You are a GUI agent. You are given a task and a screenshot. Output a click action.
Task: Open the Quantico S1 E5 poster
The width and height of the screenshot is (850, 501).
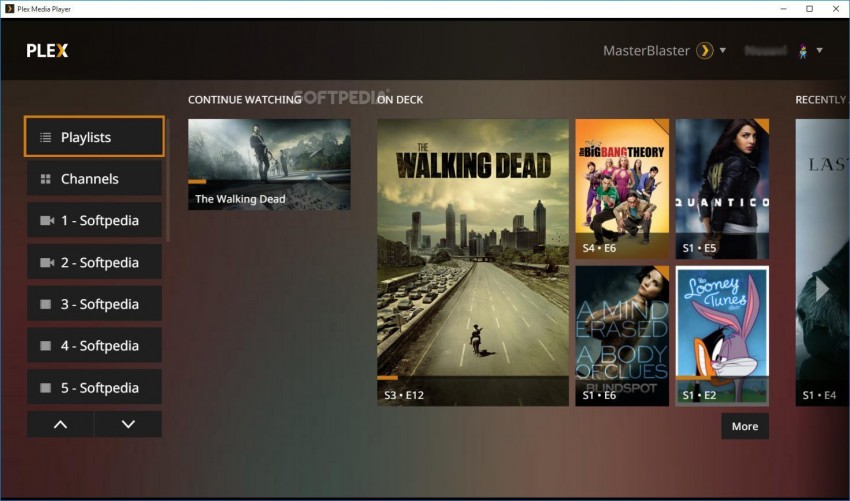[722, 189]
